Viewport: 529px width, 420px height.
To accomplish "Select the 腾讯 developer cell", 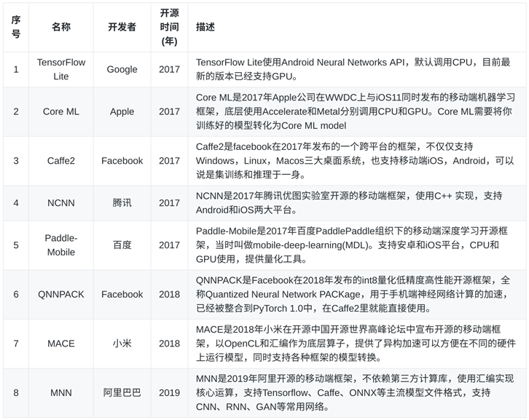I will point(122,202).
